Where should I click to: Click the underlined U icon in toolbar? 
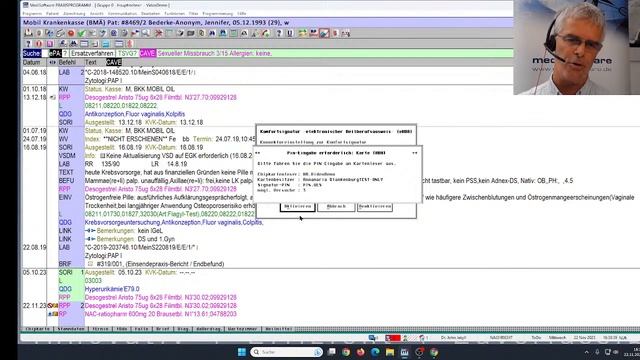pos(290,33)
